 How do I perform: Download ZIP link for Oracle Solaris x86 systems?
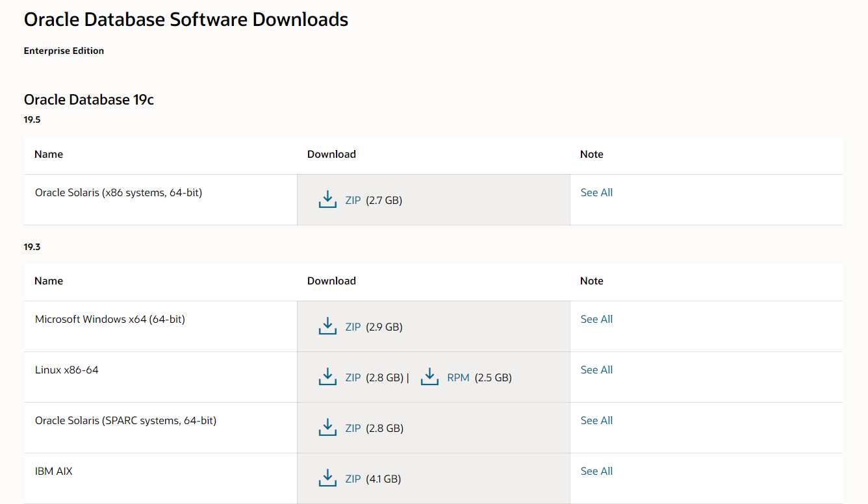click(x=353, y=201)
